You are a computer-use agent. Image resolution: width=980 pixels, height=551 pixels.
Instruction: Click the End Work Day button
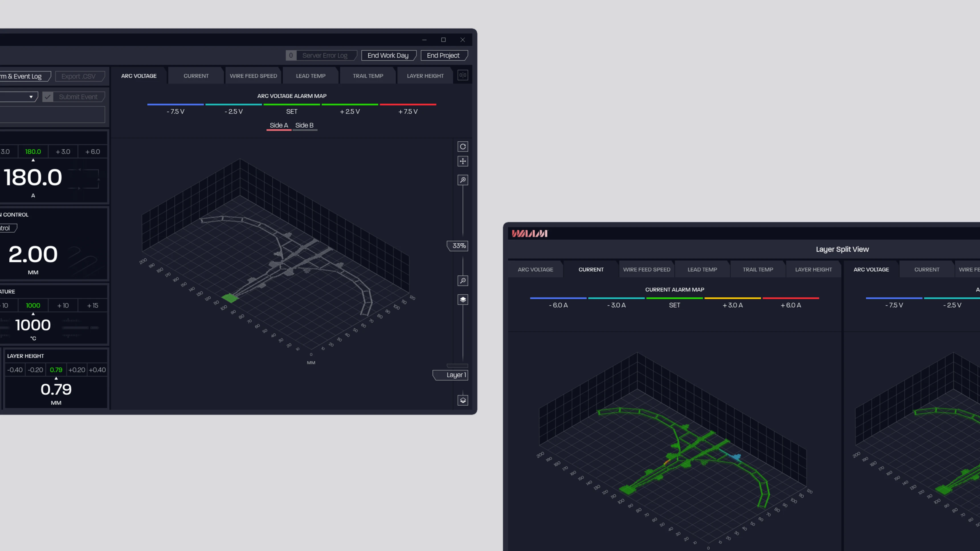click(388, 55)
